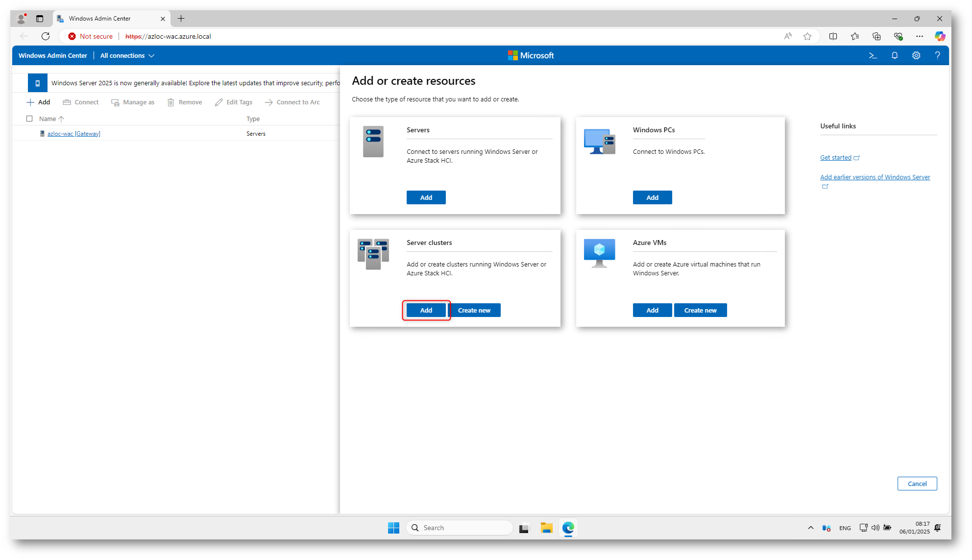Screen dimensions: 972x560
Task: Click the Windows Server 2025 announcement icon
Action: point(38,83)
